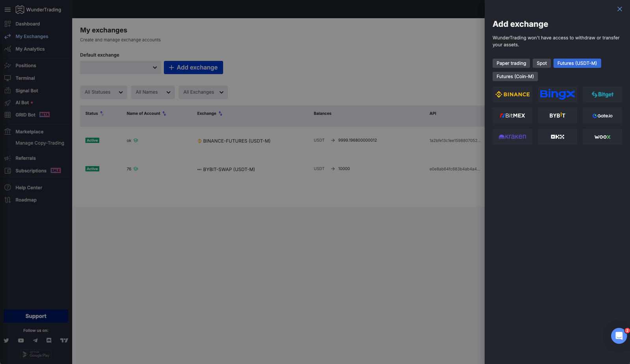
Task: Open the All Names dropdown
Action: [153, 92]
